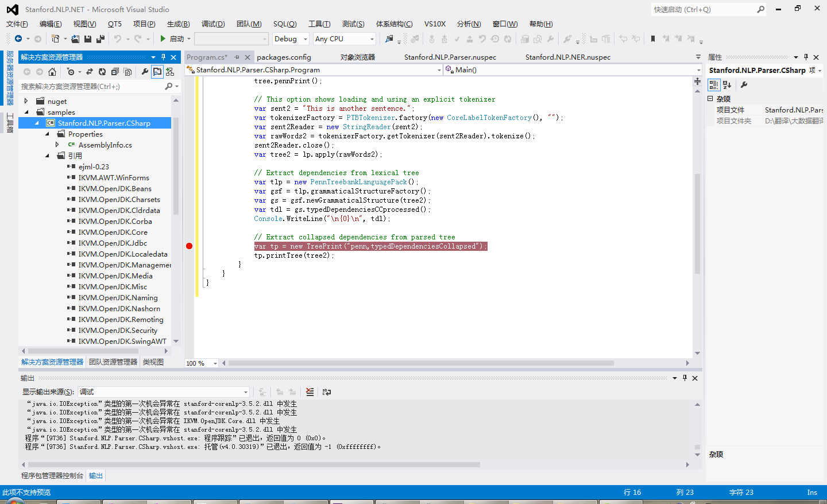The height and width of the screenshot is (504, 827).
Task: Click the Quick Launch search magnifier
Action: [x=761, y=9]
